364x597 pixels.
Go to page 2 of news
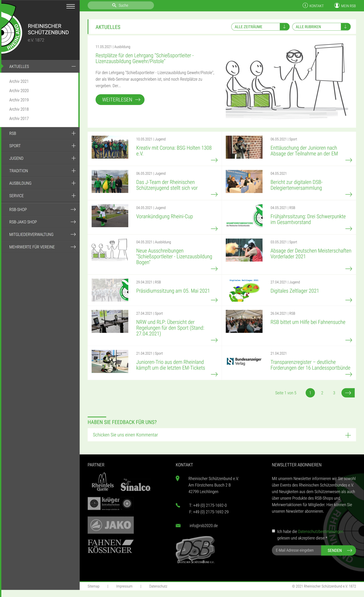(322, 393)
